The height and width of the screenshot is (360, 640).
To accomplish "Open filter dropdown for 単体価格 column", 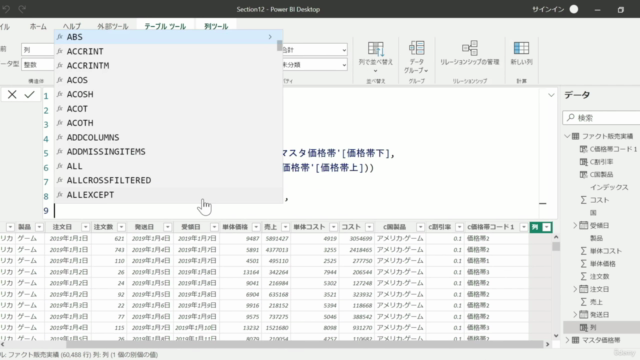I will [x=256, y=227].
